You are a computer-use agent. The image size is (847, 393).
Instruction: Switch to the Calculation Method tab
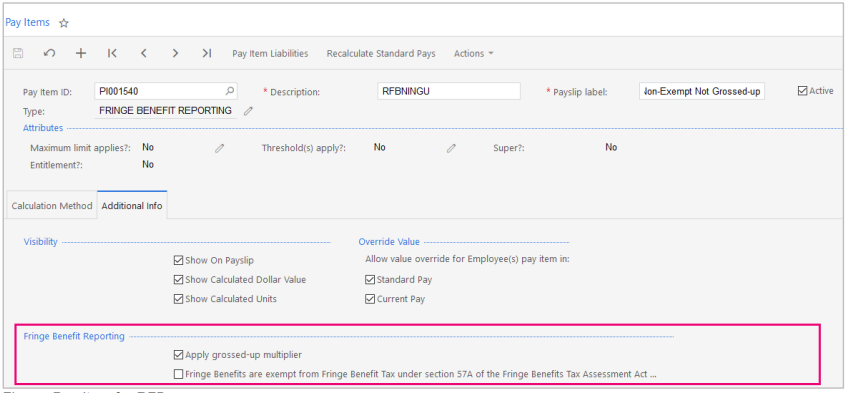point(52,206)
